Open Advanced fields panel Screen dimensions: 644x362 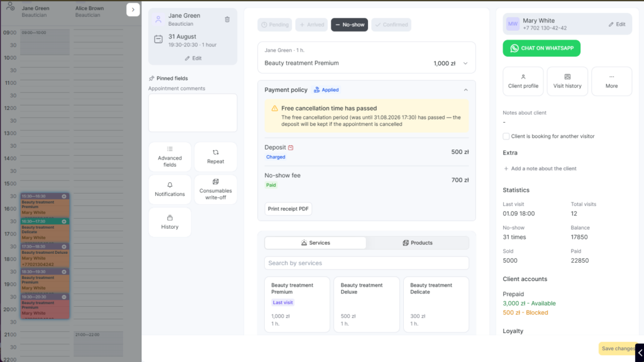[x=170, y=156]
